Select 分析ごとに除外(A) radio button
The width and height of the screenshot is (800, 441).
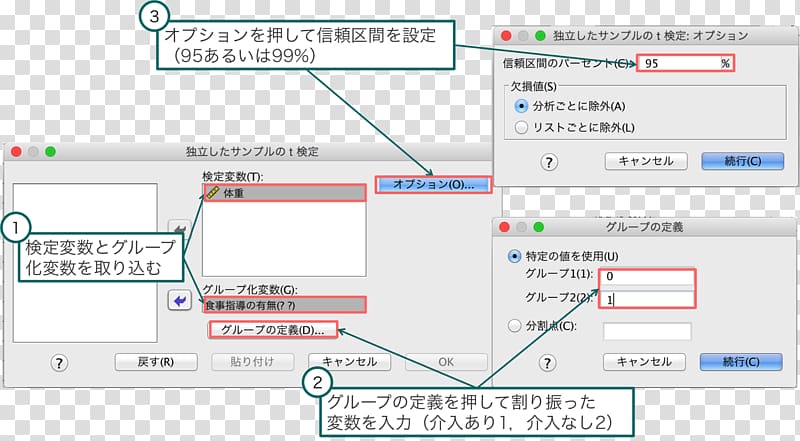click(520, 106)
